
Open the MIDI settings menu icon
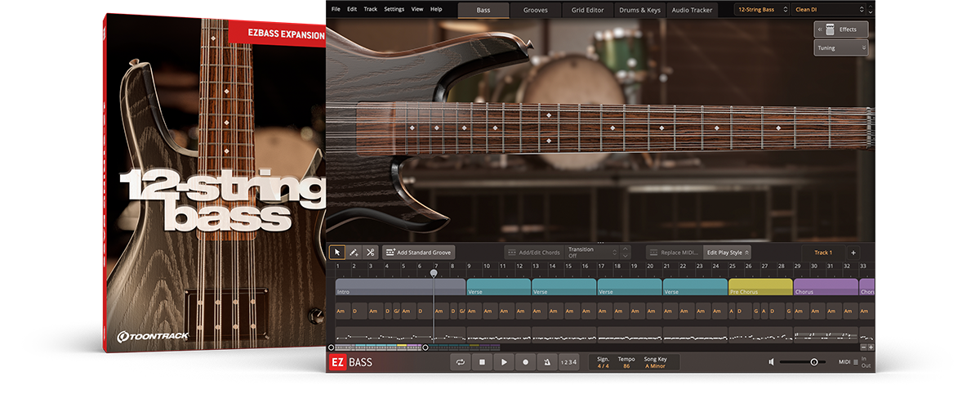pyautogui.click(x=856, y=361)
